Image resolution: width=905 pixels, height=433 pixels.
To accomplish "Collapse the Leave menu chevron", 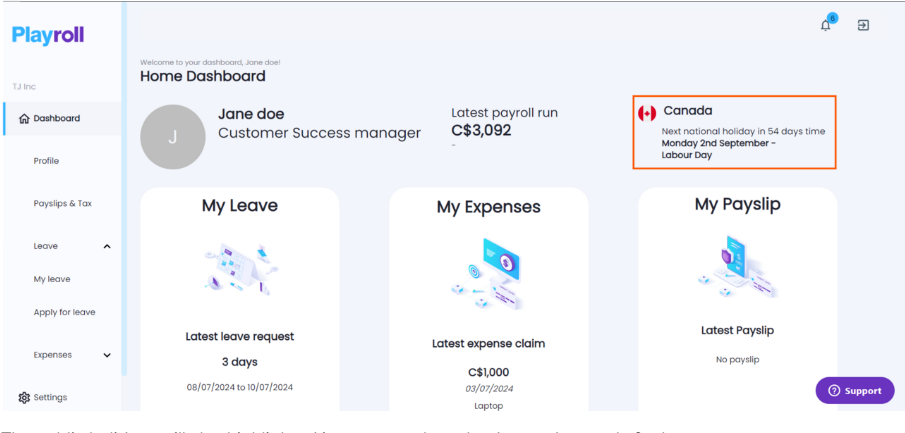I will pos(107,247).
